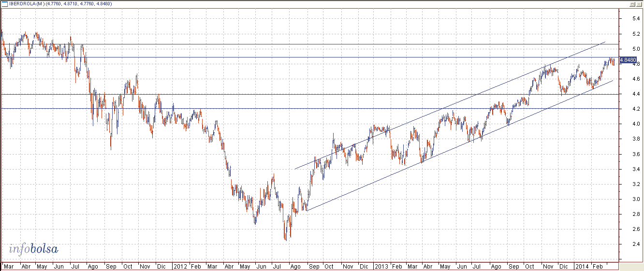Select the lower ascending channel trend line
Image resolution: width=644 pixels, height=271 pixels.
459,146
